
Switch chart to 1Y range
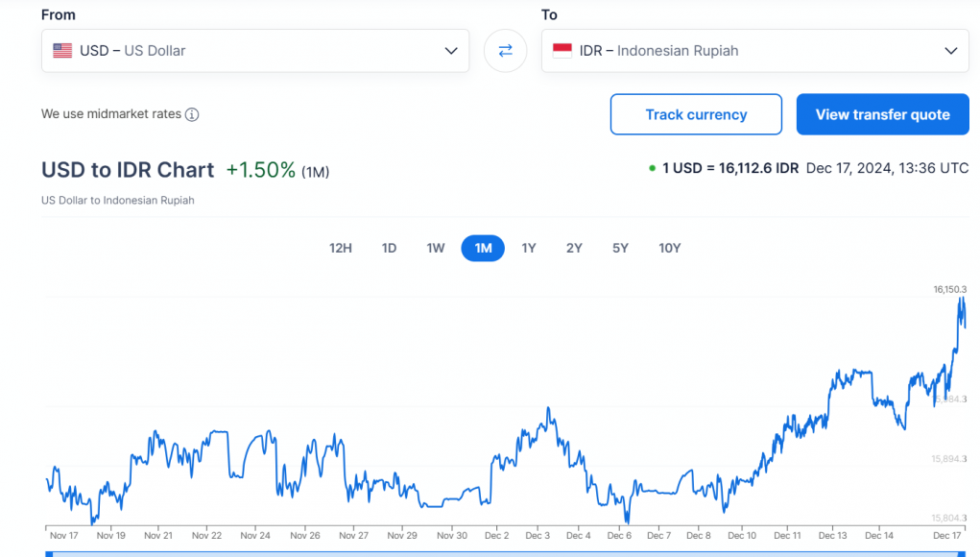(529, 248)
